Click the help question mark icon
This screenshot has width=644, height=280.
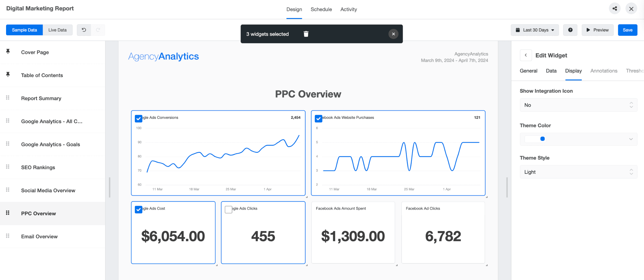click(570, 30)
